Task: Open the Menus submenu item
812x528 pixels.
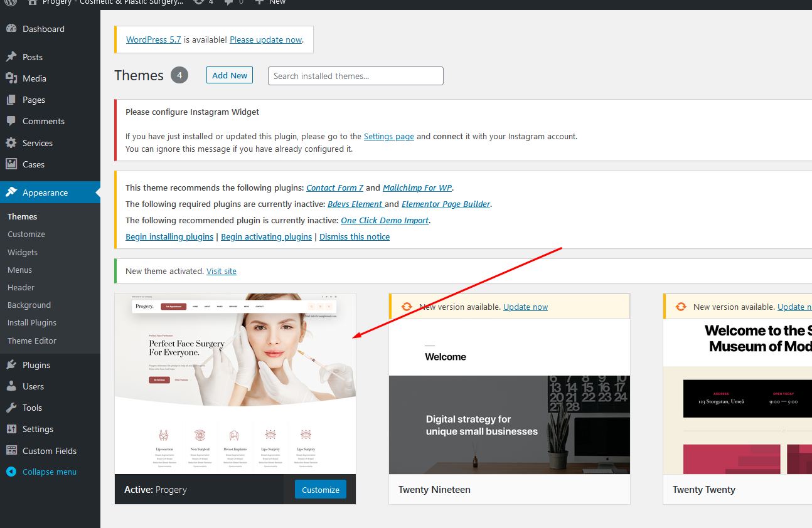Action: coord(20,270)
